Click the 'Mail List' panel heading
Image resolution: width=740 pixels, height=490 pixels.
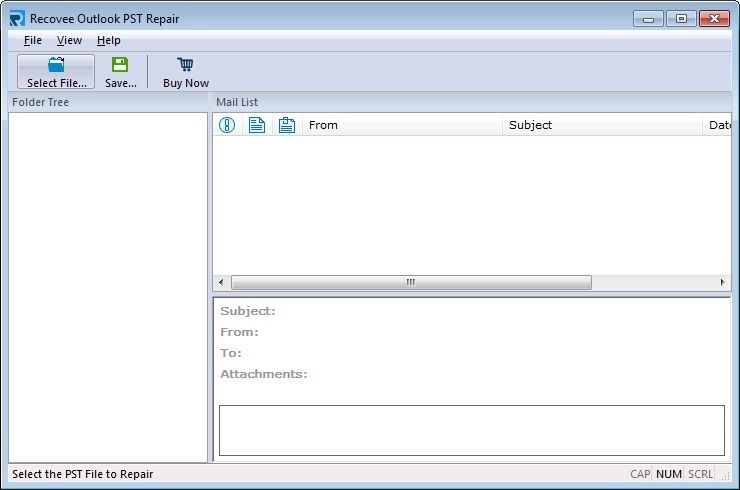pos(237,102)
